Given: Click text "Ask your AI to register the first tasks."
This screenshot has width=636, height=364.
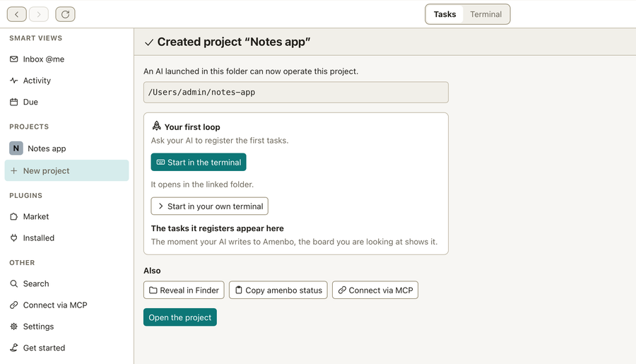Looking at the screenshot, I should (220, 141).
